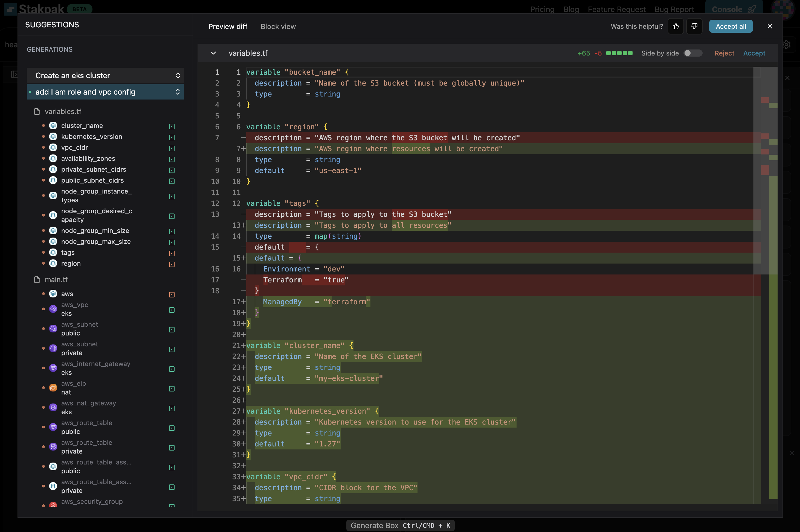Close the suggestions dialog with X

coord(770,27)
